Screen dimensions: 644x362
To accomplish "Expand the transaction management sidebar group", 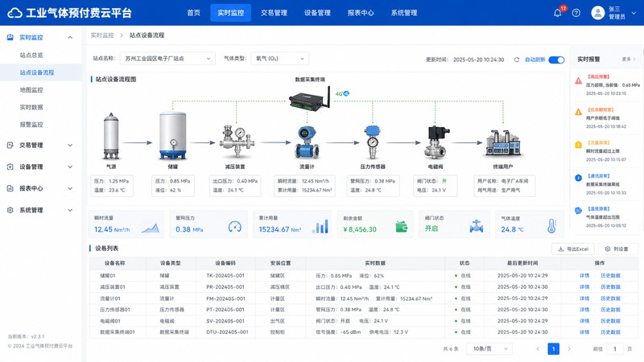I will pyautogui.click(x=70, y=146).
